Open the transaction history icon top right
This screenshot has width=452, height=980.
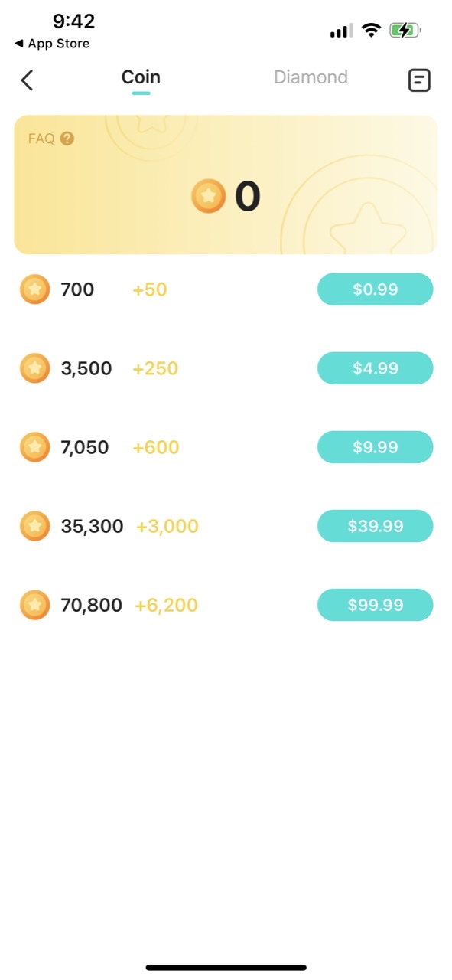coord(419,80)
